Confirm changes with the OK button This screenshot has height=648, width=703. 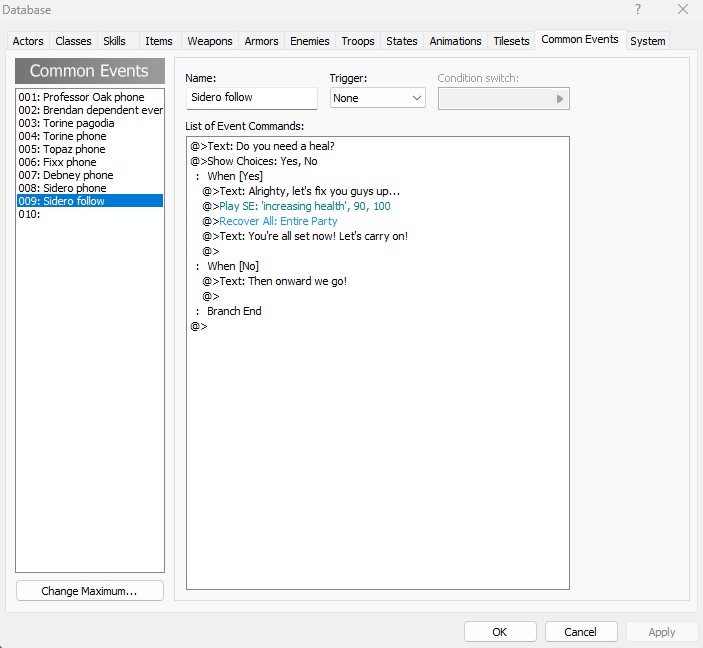click(500, 632)
